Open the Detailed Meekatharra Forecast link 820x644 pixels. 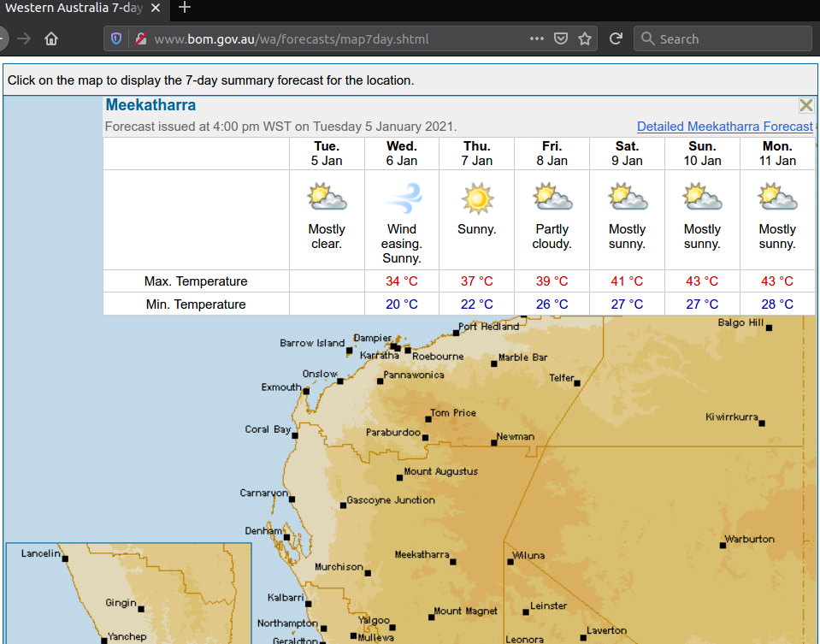[724, 127]
